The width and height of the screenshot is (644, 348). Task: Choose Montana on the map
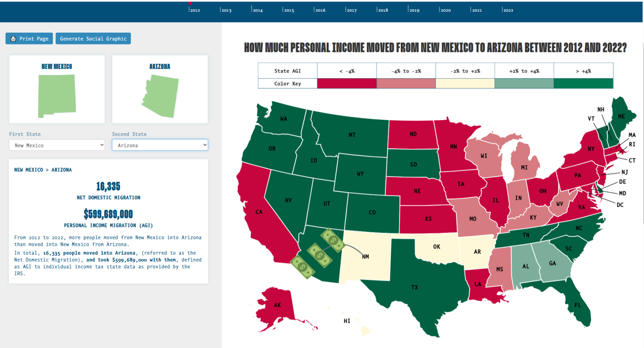click(352, 134)
